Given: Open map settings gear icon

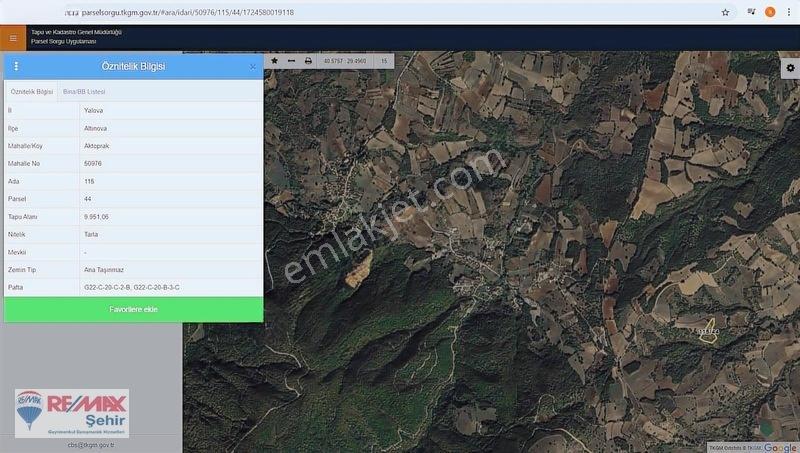Looking at the screenshot, I should point(790,68).
